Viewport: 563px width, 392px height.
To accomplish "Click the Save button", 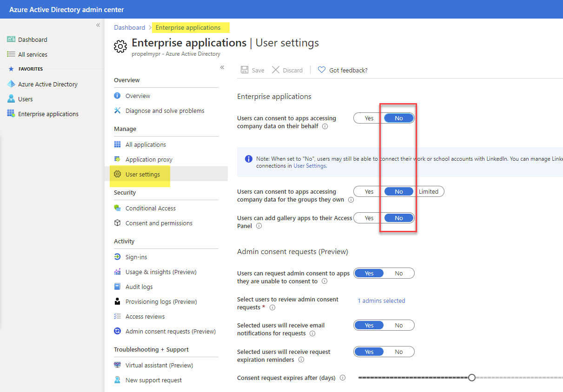I will pyautogui.click(x=252, y=70).
